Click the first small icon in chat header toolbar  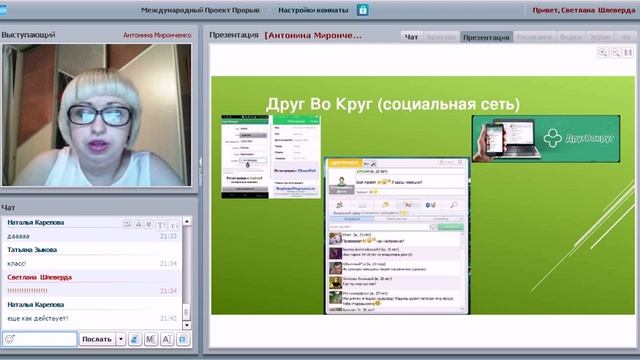[x=127, y=224]
